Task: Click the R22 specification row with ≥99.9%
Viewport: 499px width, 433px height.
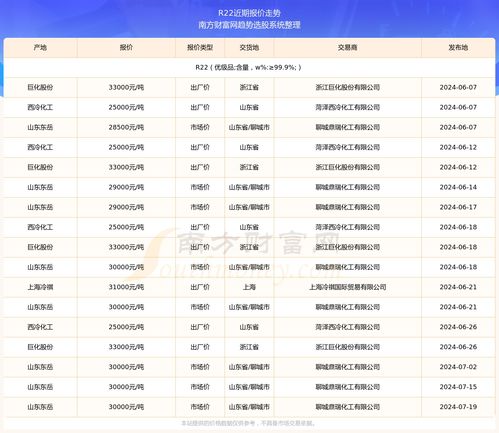Action: click(x=249, y=67)
